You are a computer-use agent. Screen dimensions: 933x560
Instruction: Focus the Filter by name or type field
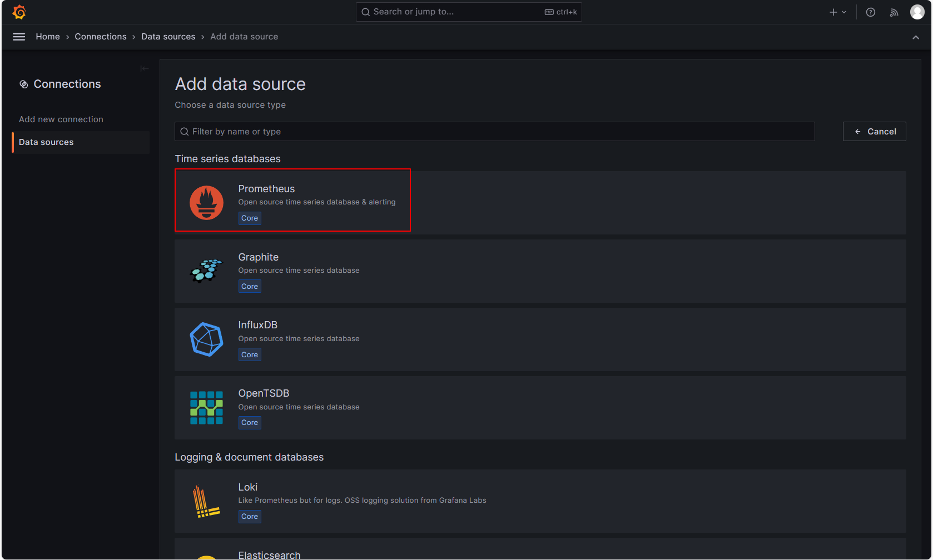(495, 132)
